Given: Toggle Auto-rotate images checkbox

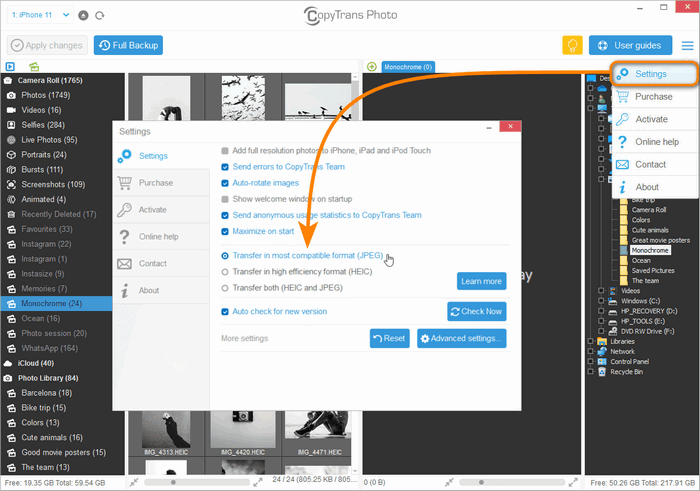Looking at the screenshot, I should pos(225,183).
